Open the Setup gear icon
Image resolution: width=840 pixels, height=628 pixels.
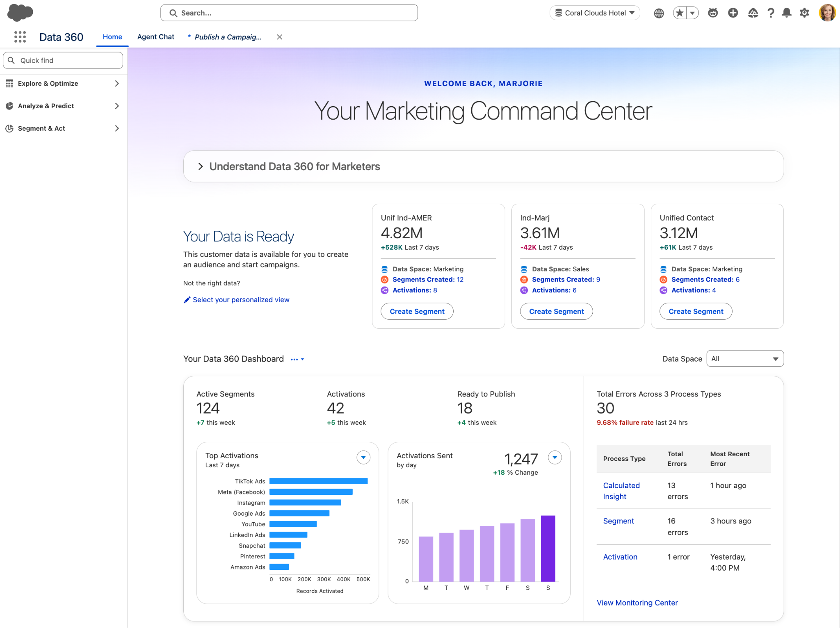pos(804,13)
